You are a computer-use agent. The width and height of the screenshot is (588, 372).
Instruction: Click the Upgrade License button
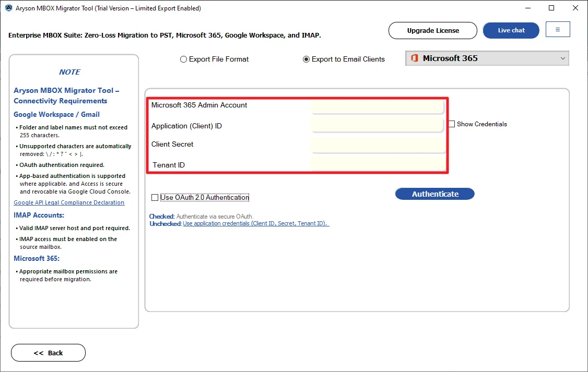(433, 30)
